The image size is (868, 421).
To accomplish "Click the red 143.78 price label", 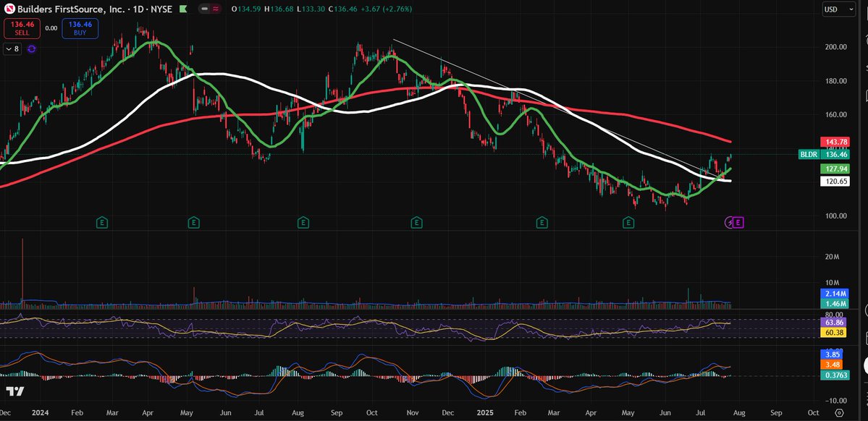I will point(836,143).
